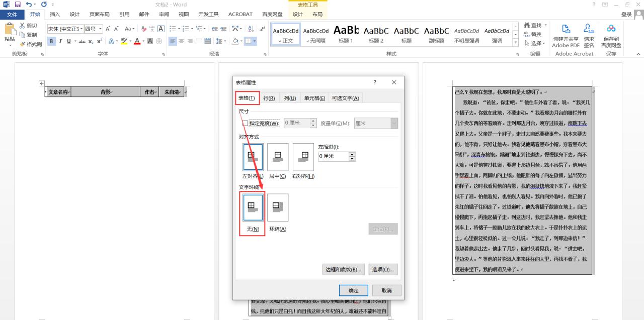The width and height of the screenshot is (644, 320).
Task: Click the text highlight color yellow swatch
Action: click(x=124, y=41)
